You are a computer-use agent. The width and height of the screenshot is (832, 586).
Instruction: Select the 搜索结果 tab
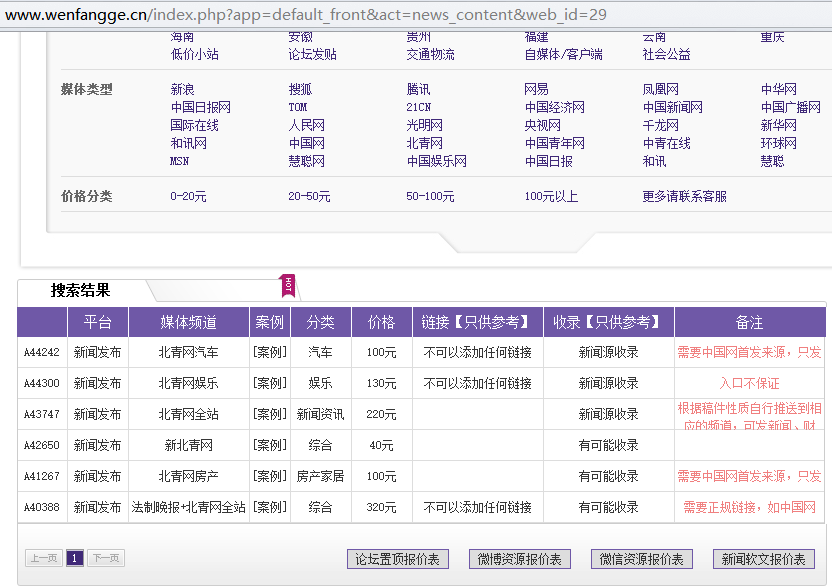click(x=81, y=291)
